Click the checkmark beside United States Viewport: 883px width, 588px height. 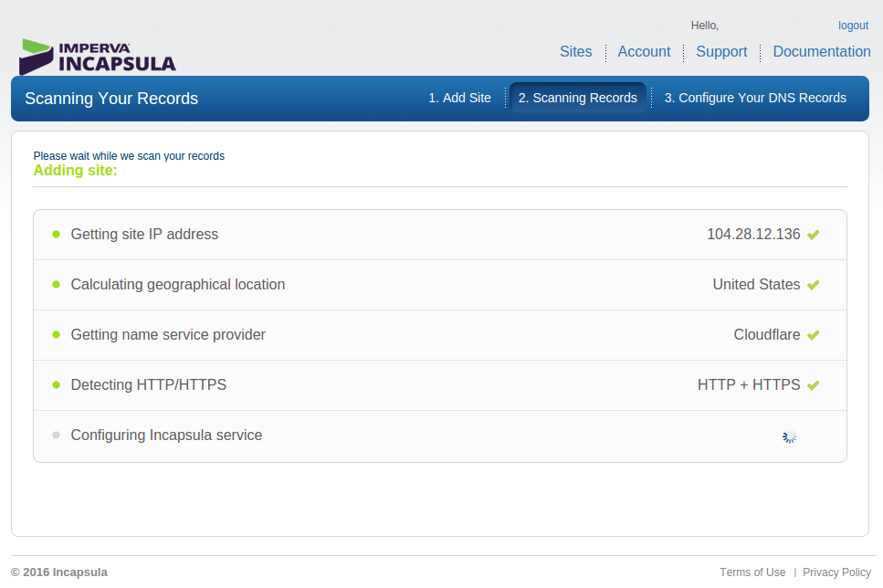click(813, 285)
